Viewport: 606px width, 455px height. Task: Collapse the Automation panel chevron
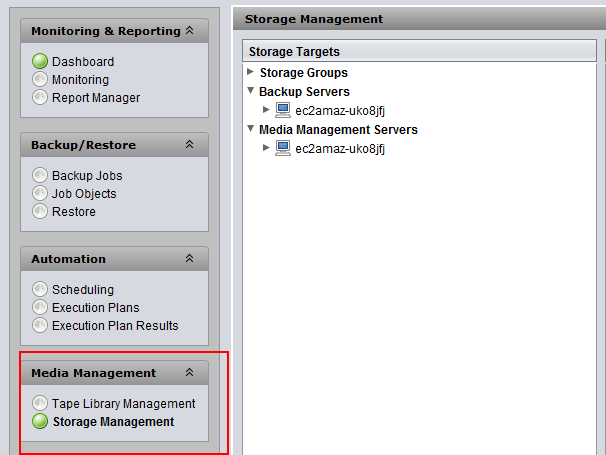[x=189, y=259]
